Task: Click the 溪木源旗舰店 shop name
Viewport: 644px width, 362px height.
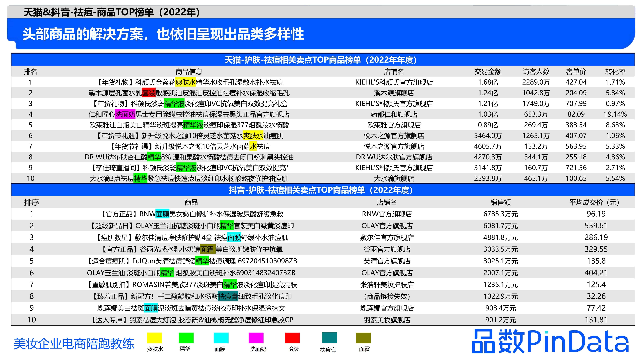Action: [394, 93]
